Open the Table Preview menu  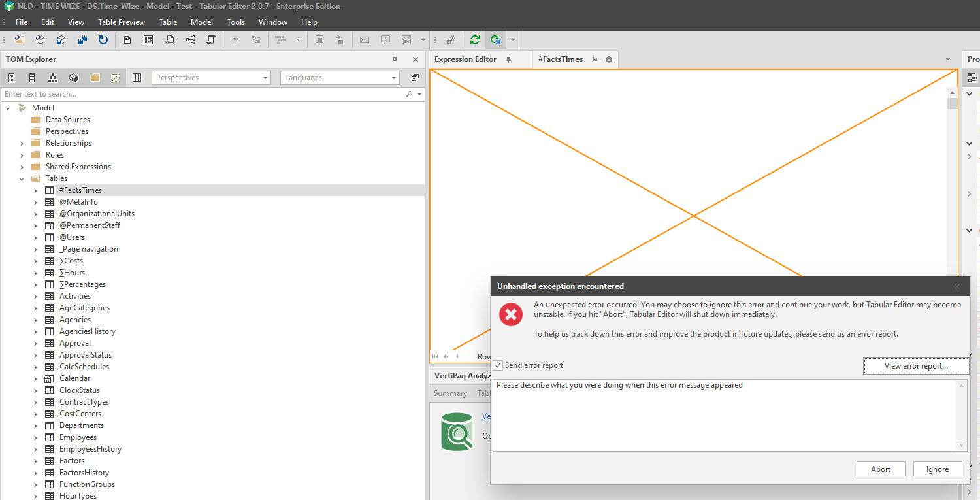coord(122,22)
